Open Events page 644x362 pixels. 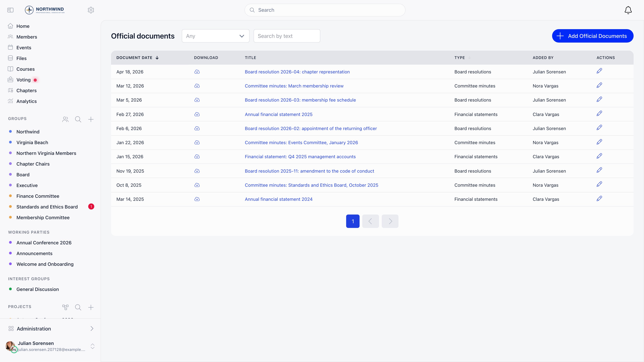click(x=24, y=48)
